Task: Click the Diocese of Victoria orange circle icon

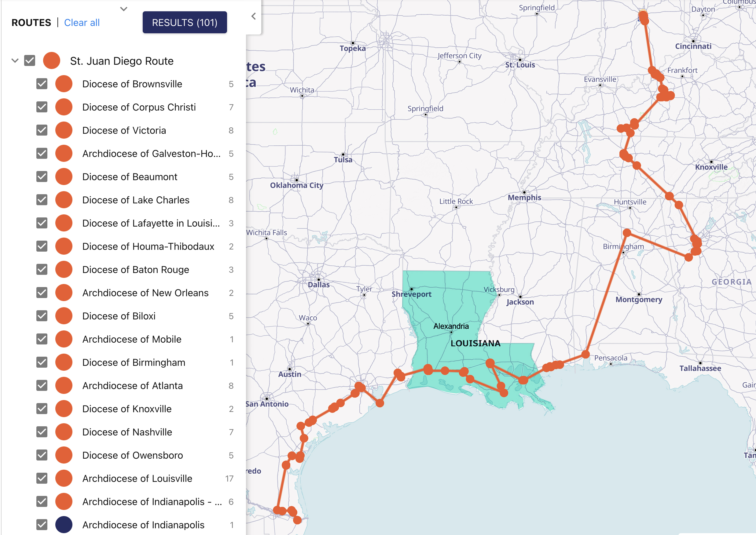Action: (64, 130)
